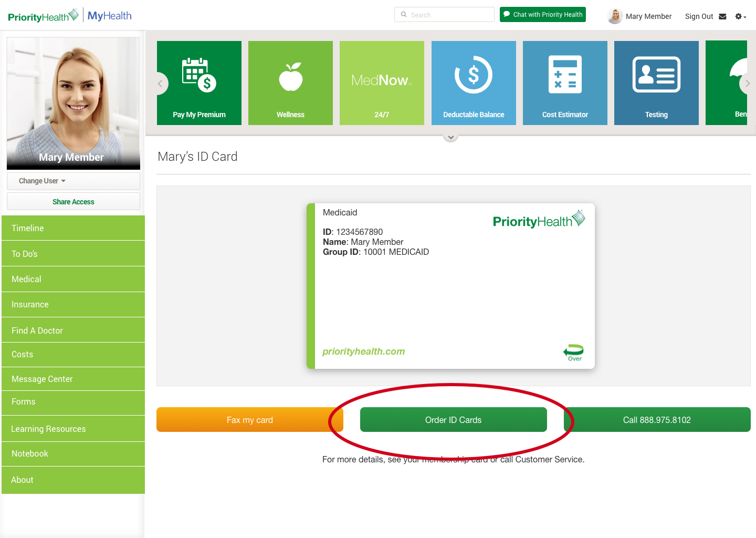Open Insurance in the sidebar
756x538 pixels.
coord(73,305)
